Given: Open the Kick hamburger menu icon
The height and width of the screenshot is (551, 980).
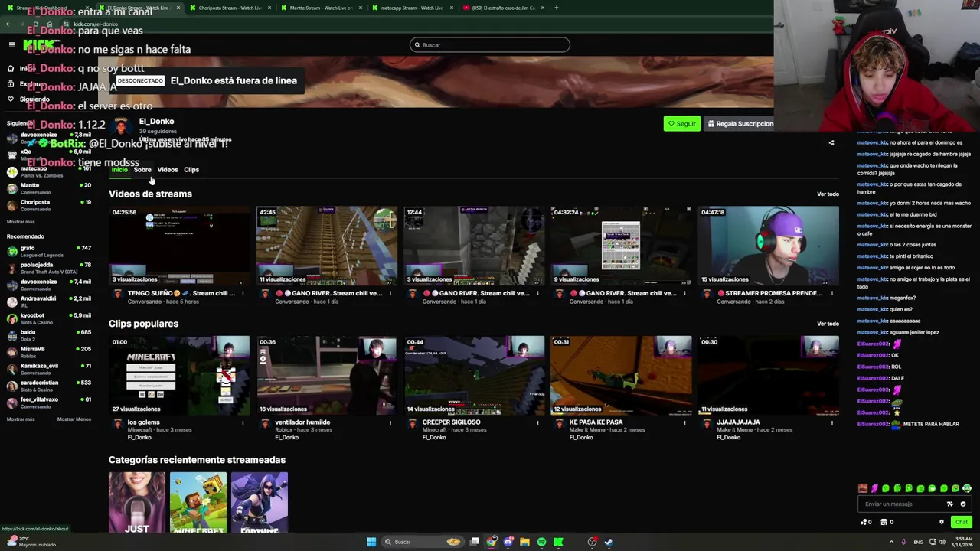Looking at the screenshot, I should click(11, 45).
